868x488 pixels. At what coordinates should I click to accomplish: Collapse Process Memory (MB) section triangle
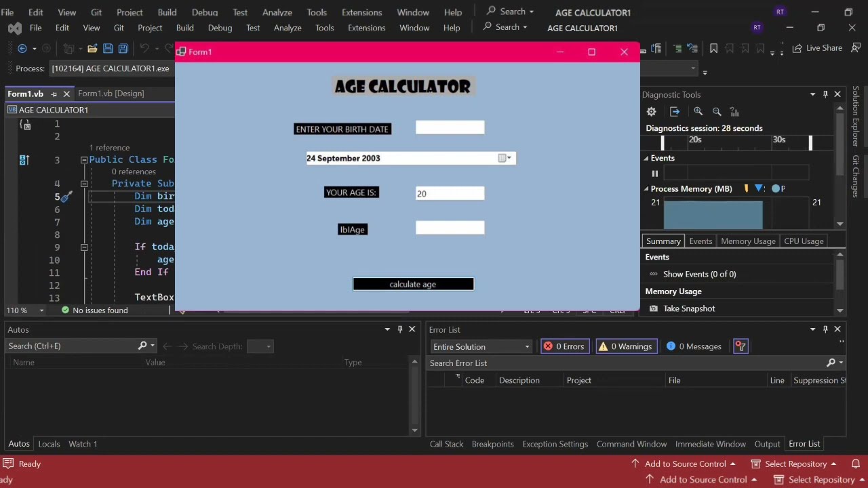click(x=646, y=188)
